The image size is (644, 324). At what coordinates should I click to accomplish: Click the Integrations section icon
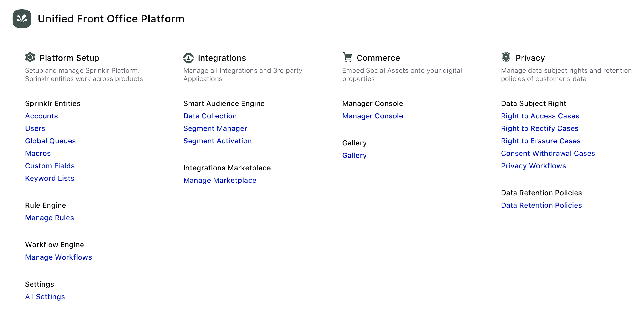(x=189, y=57)
